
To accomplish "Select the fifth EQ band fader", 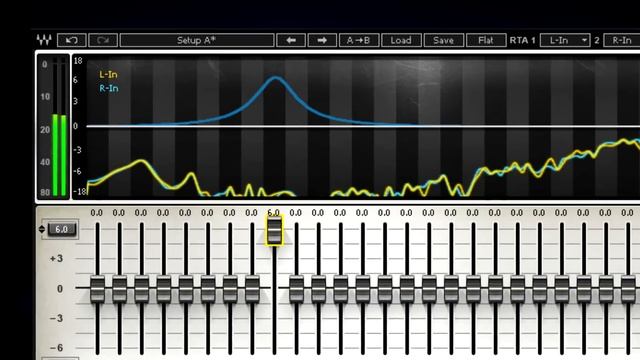I will pyautogui.click(x=186, y=289).
